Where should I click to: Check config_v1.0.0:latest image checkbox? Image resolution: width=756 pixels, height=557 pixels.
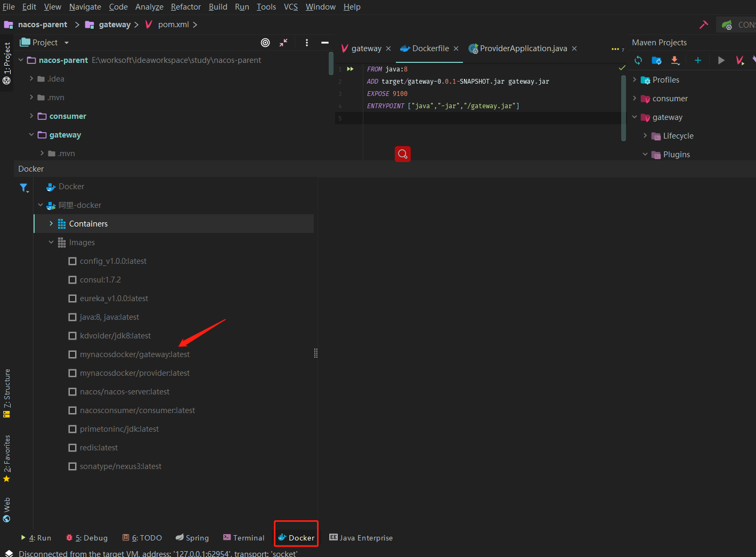72,261
